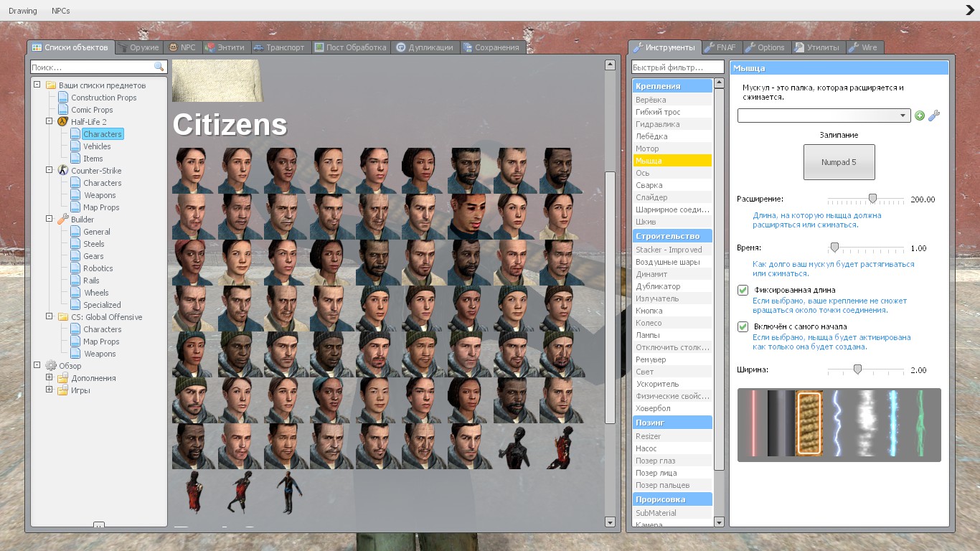Switch to the Утилиты tab
The image size is (980, 551).
(x=817, y=47)
